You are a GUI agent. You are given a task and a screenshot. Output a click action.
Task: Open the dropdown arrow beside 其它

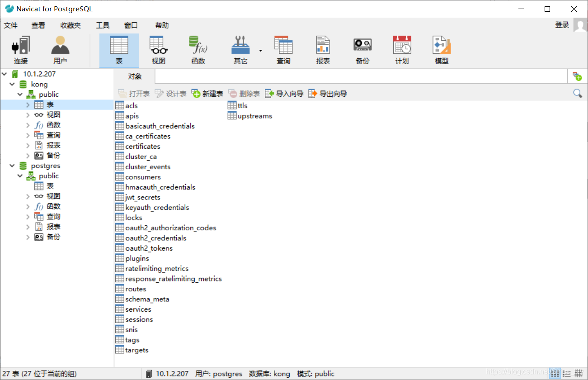[x=261, y=50]
